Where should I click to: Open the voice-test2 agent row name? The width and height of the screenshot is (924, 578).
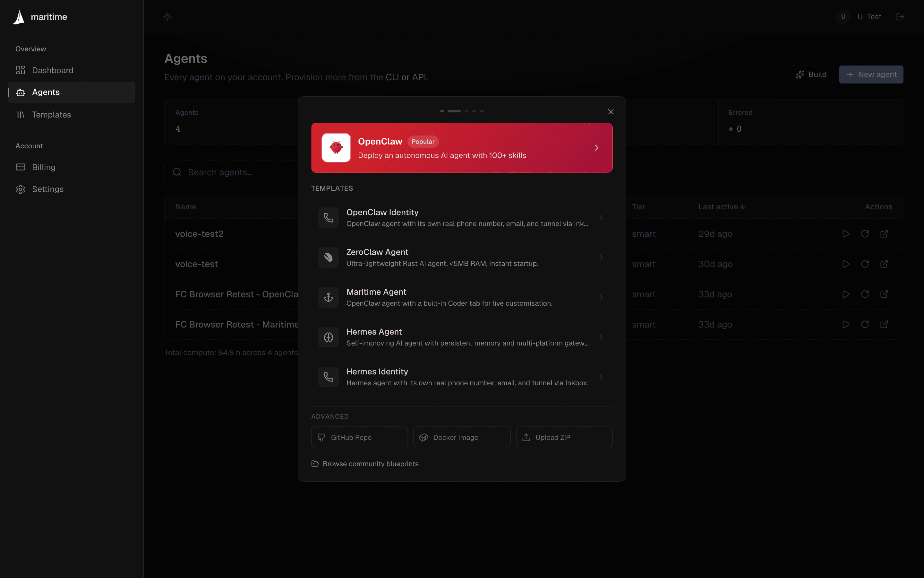(199, 234)
